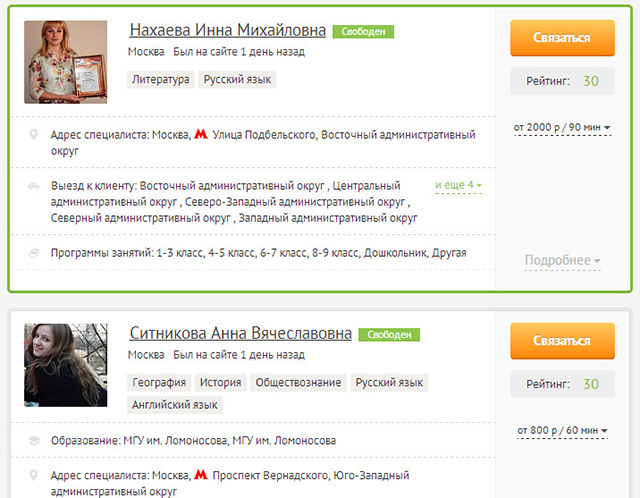The image size is (640, 498).
Task: Click the car icon beside Выезд к клиенту
Action: pyautogui.click(x=33, y=186)
